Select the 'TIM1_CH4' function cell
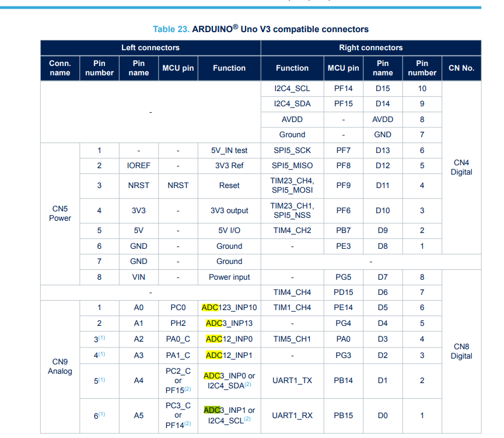 click(292, 308)
